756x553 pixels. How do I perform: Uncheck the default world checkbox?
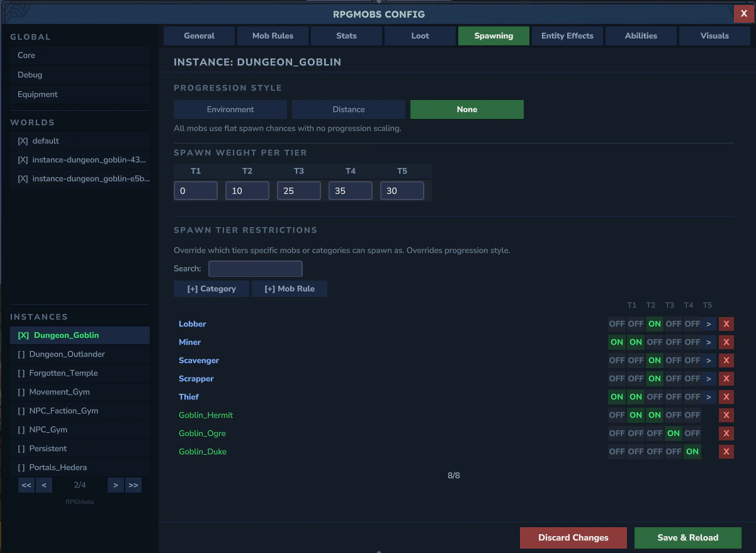click(x=23, y=140)
